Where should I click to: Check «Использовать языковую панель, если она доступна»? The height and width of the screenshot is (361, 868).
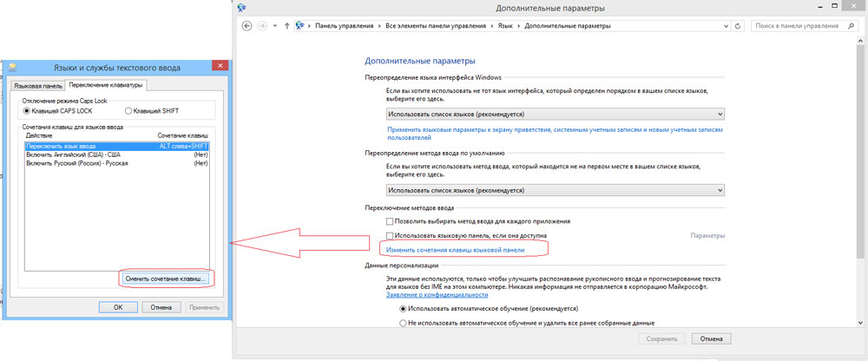tap(390, 235)
